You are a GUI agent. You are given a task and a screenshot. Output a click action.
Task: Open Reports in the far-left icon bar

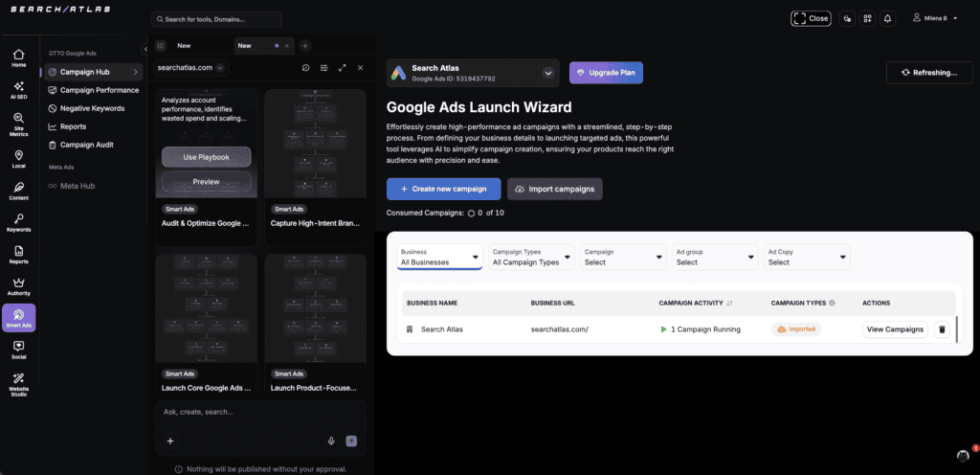19,255
